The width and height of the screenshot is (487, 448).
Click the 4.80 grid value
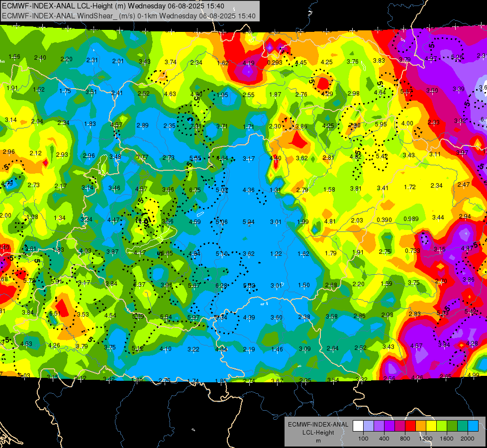196,95
